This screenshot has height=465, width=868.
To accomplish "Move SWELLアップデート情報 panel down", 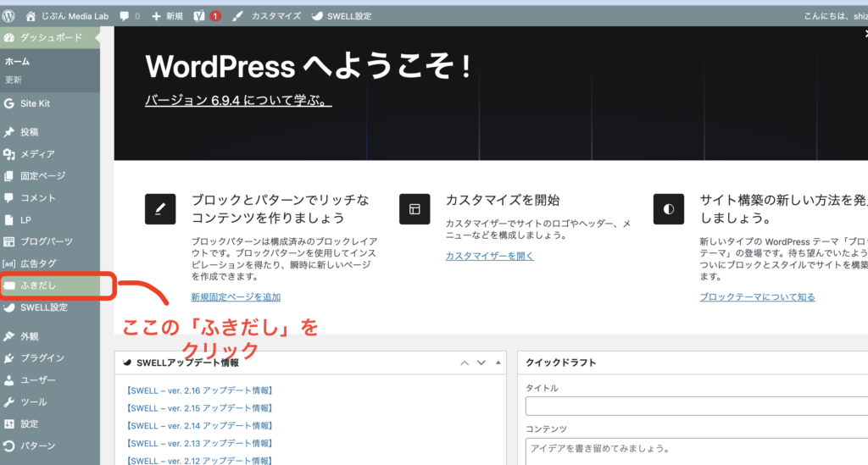I will click(x=481, y=363).
